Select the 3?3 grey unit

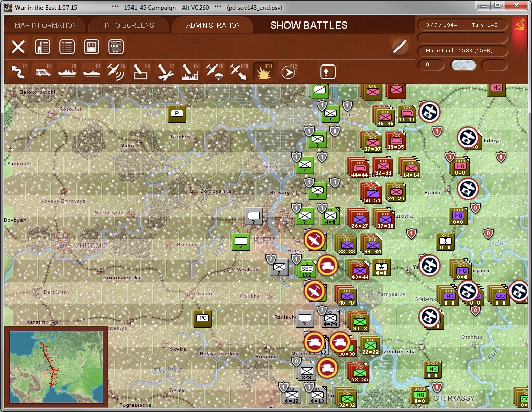tap(306, 371)
